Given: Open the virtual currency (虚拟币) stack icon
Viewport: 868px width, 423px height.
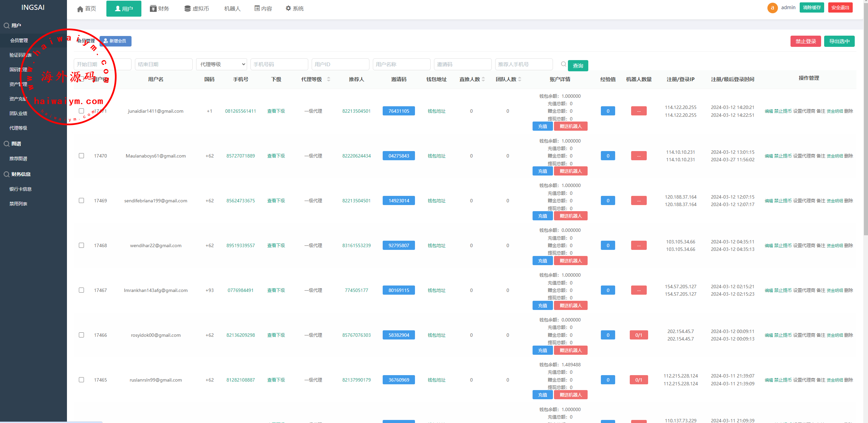Looking at the screenshot, I should click(x=187, y=9).
